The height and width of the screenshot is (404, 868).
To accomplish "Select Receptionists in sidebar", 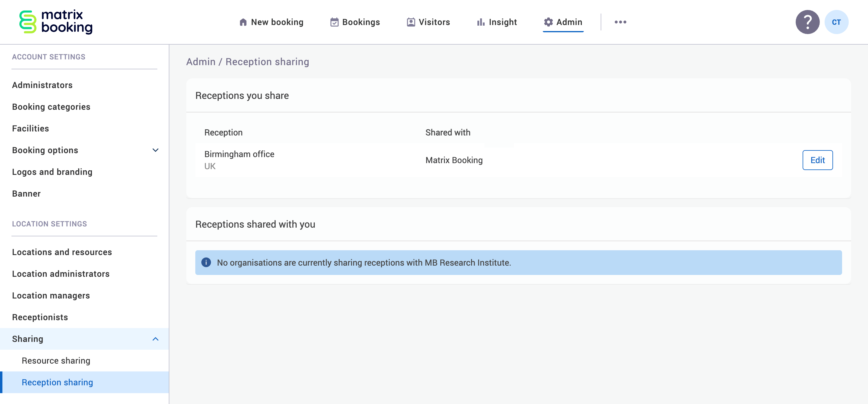I will click(x=40, y=317).
